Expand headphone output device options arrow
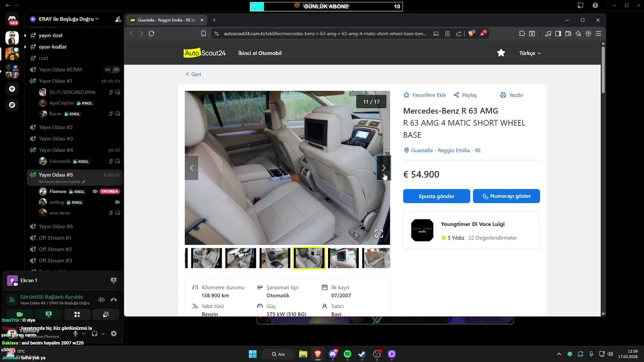 tap(103, 333)
